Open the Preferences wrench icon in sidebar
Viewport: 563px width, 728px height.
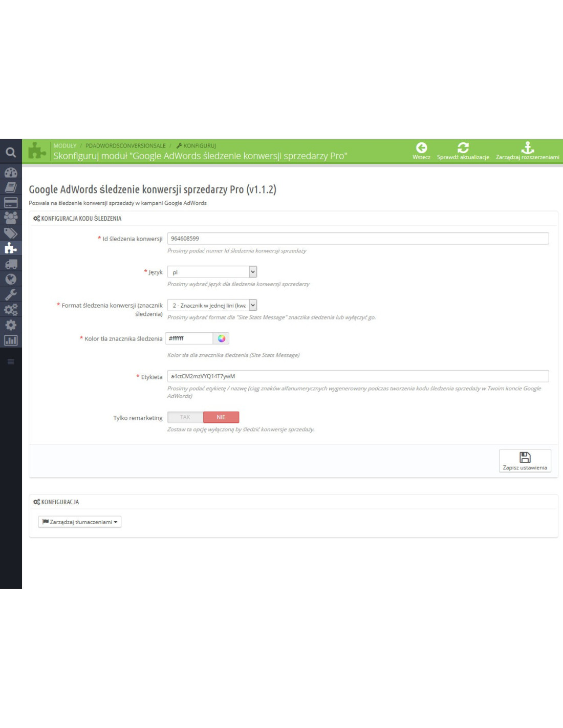[x=11, y=294]
